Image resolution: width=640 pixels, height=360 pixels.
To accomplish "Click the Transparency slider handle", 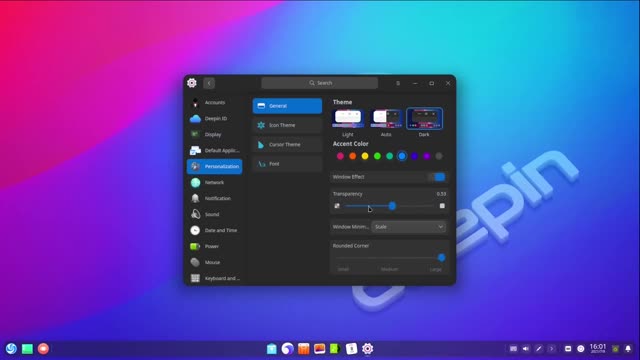I will coord(392,206).
